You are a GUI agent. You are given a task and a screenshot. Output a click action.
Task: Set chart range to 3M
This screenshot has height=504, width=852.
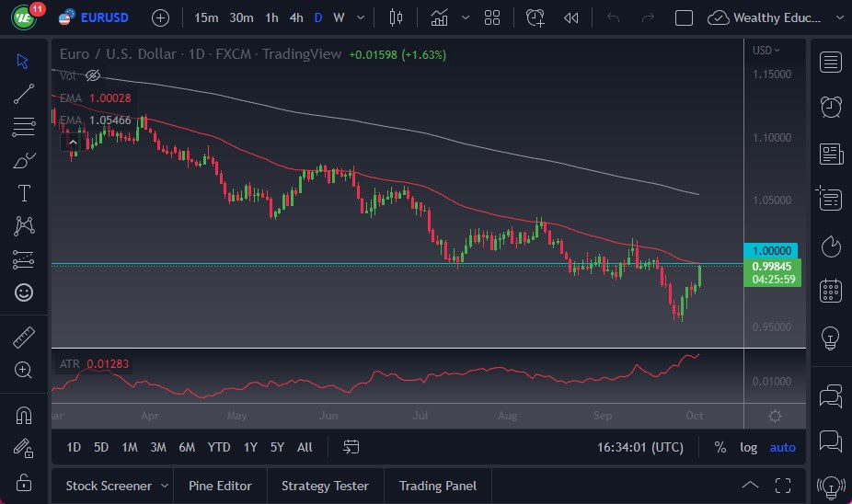[x=158, y=447]
